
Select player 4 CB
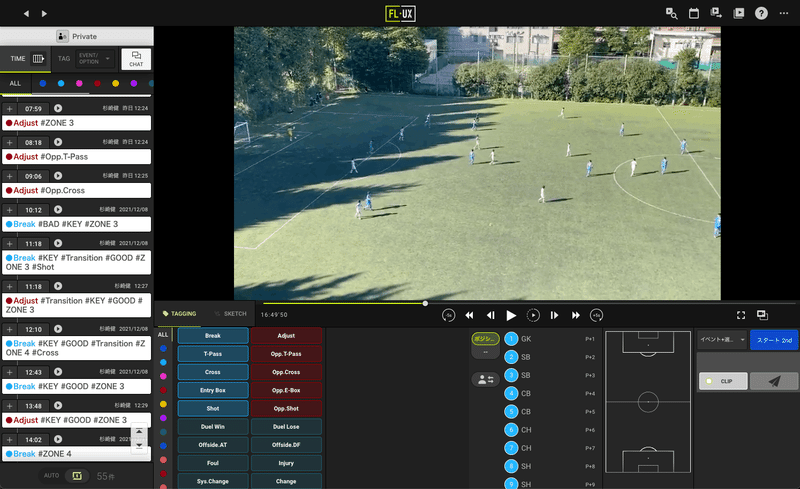coord(511,394)
